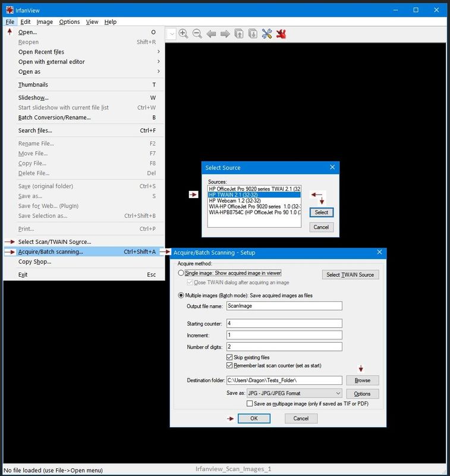The height and width of the screenshot is (476, 450).
Task: Minimize the IrfanView window
Action: [x=395, y=10]
